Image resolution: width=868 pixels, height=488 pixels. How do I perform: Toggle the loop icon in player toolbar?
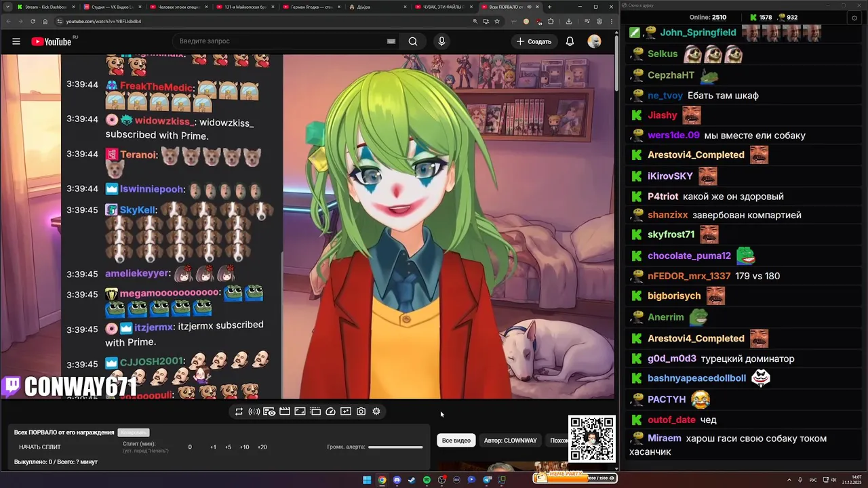pos(239,411)
